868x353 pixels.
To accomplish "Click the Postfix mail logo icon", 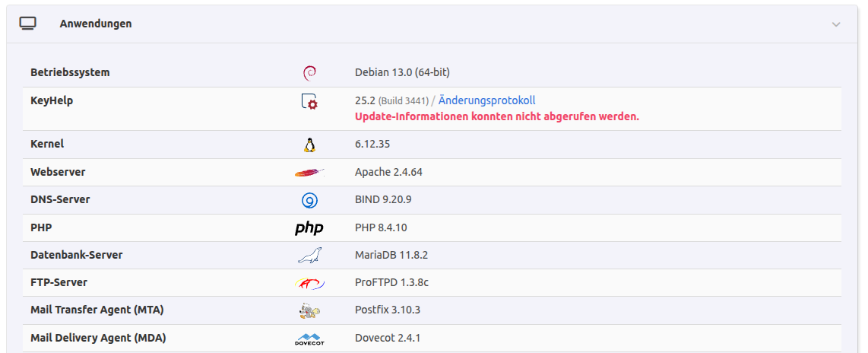I will pos(309,310).
